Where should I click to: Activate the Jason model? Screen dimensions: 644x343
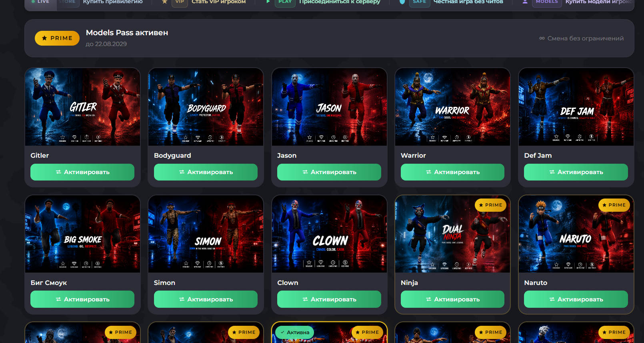[x=329, y=172]
